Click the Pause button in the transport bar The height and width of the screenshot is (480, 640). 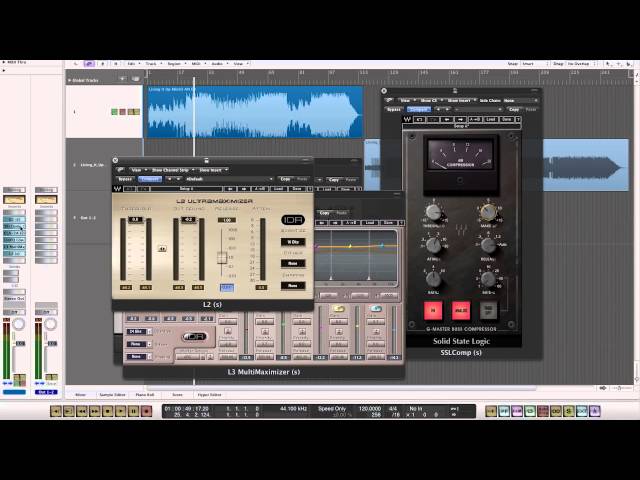(x=133, y=411)
